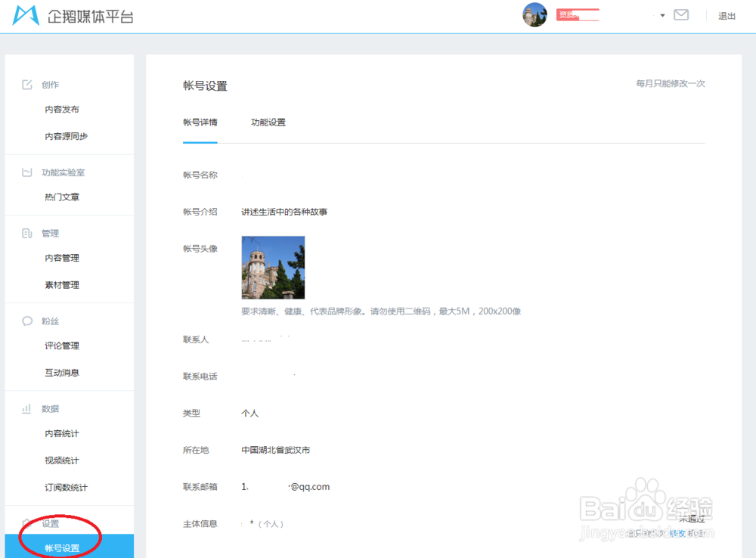The image size is (756, 558).
Task: Collapse the 数据 sidebar section
Action: click(x=47, y=408)
